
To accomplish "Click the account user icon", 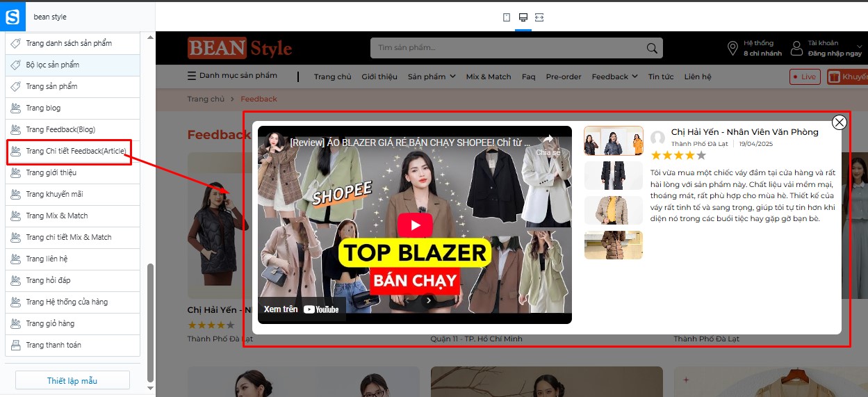I will coord(797,48).
